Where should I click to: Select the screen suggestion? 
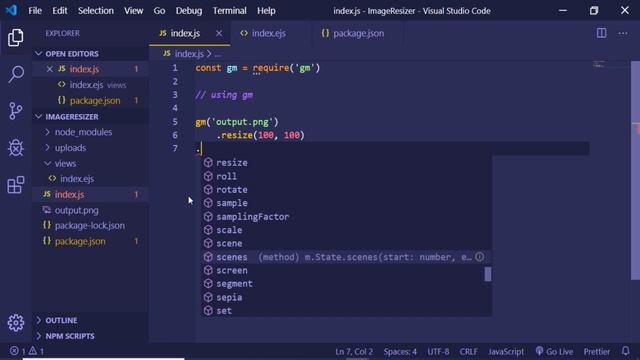pos(347,270)
